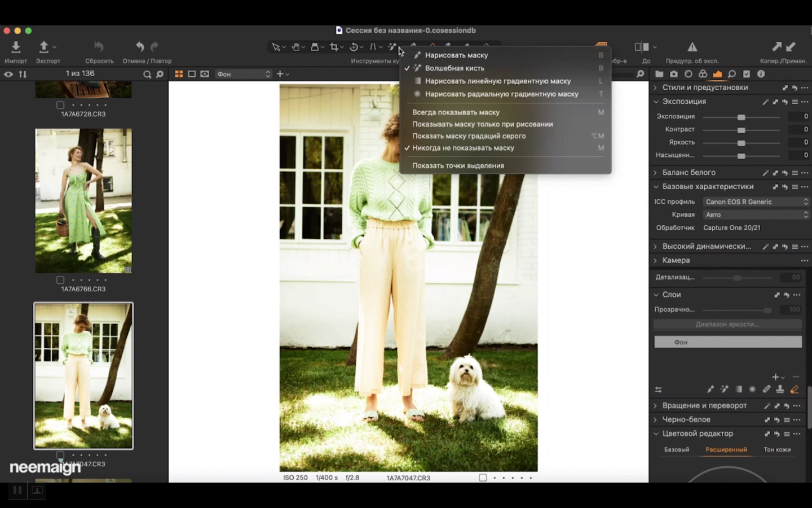Switch to the Тон кожи tab
This screenshot has height=508, width=812.
pos(776,450)
